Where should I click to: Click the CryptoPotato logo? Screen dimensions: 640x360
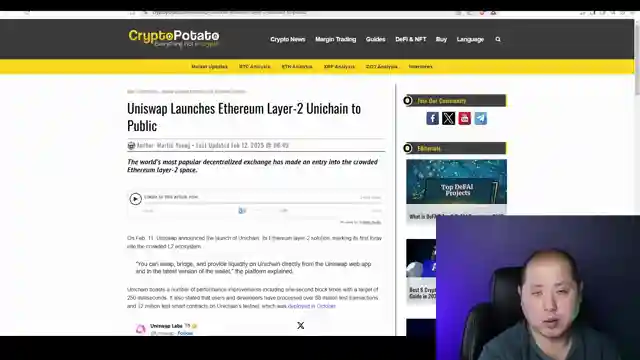tap(174, 38)
